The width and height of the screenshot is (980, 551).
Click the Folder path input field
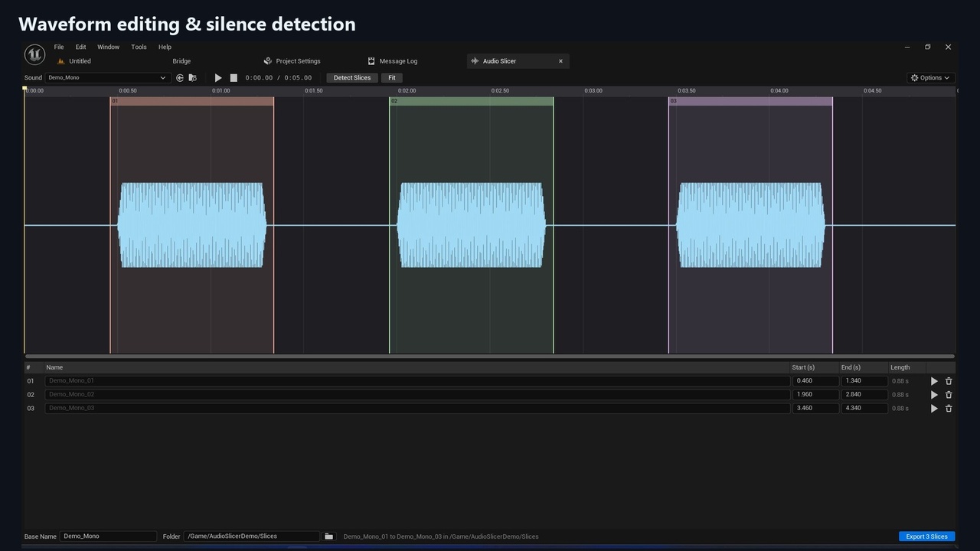(x=252, y=536)
